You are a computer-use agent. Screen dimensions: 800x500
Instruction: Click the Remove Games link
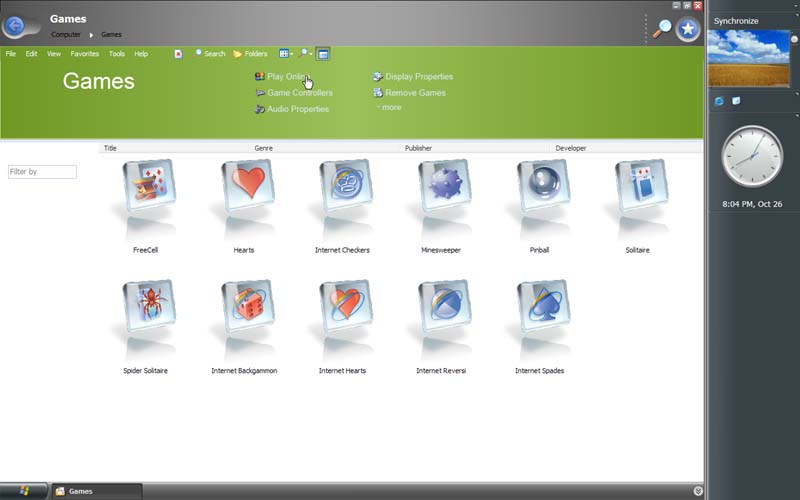(414, 93)
